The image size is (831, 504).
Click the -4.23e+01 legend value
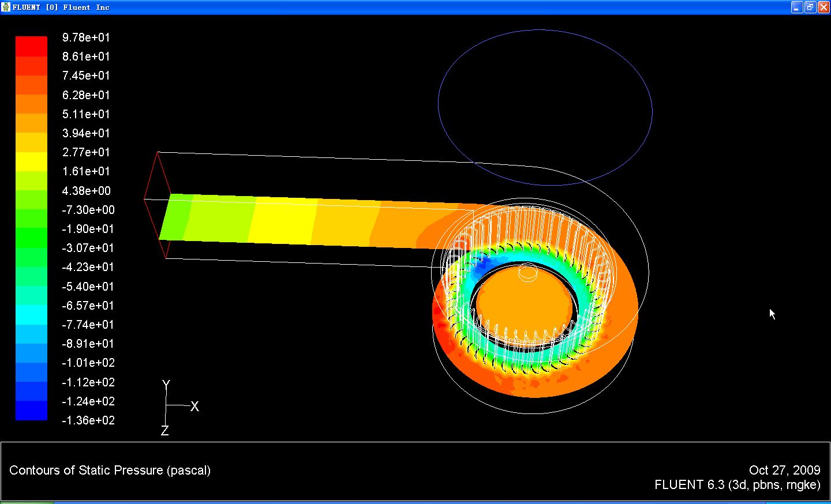[x=88, y=267]
